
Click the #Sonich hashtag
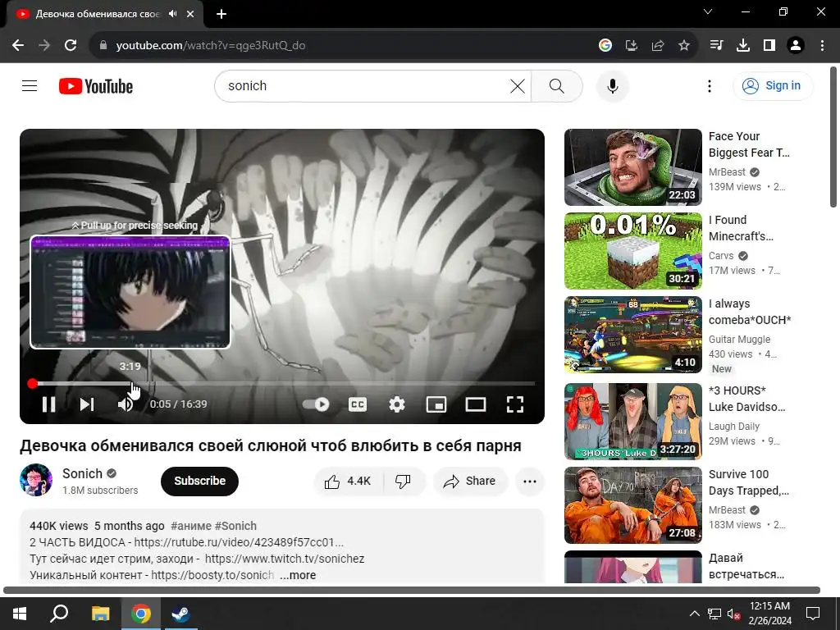tap(235, 526)
